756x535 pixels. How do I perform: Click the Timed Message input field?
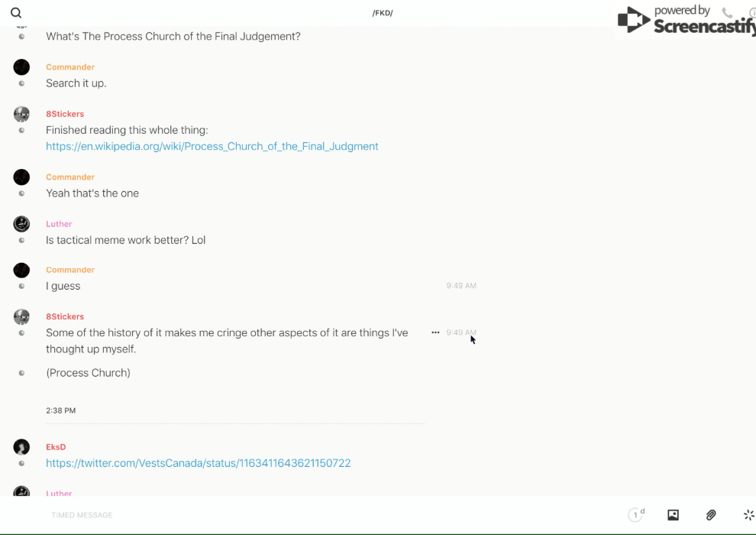[x=229, y=515]
